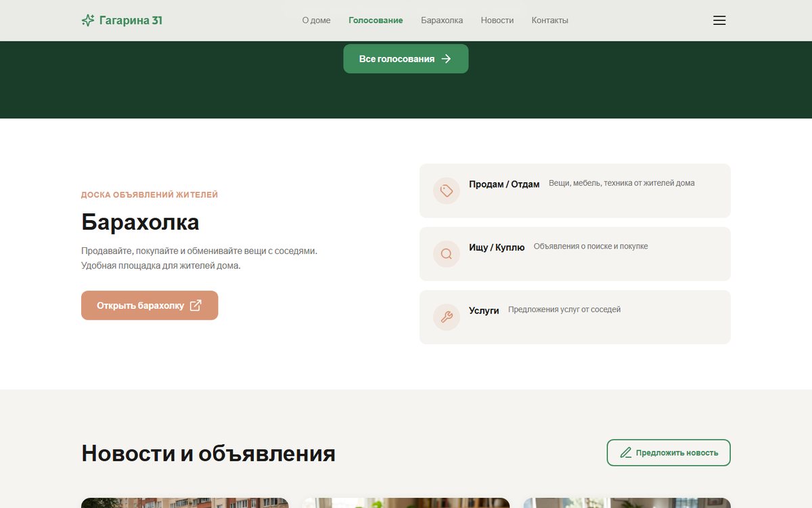
Task: Click the arrow icon in Все голосования button
Action: pos(446,59)
